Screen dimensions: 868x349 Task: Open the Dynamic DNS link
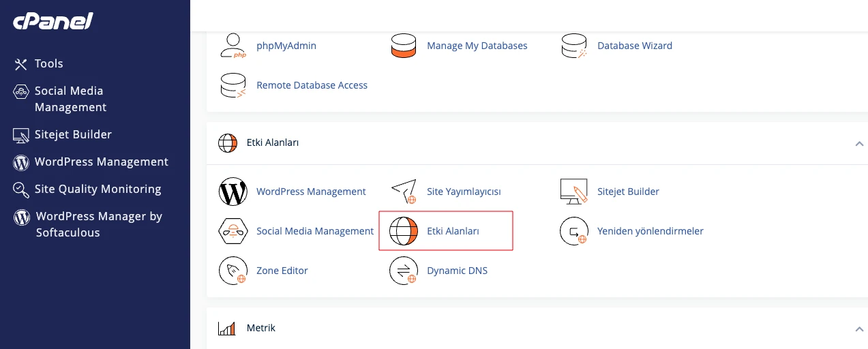457,271
